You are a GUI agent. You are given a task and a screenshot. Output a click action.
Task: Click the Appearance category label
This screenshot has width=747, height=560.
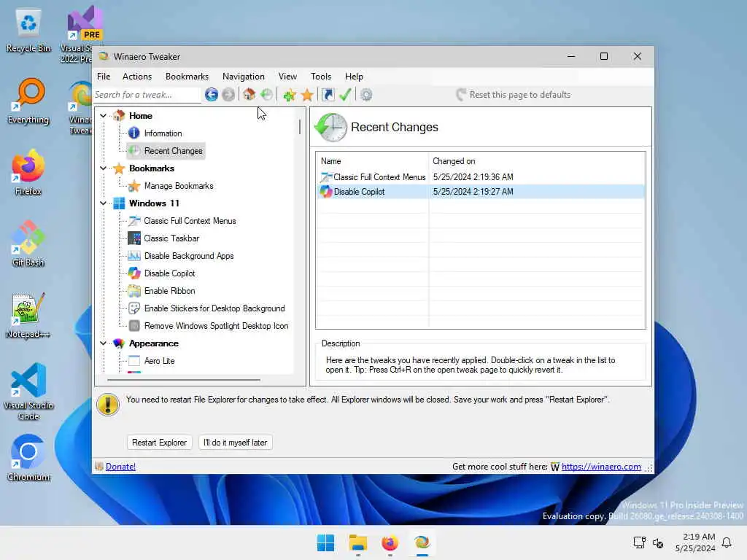coord(153,343)
